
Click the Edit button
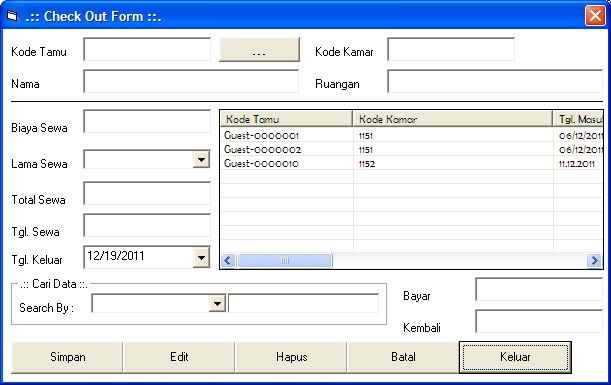point(179,357)
